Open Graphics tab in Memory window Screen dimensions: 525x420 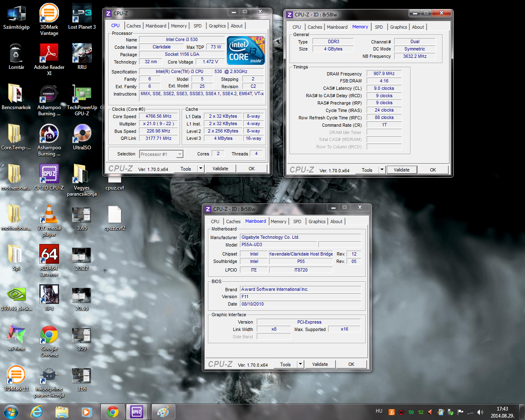click(399, 27)
